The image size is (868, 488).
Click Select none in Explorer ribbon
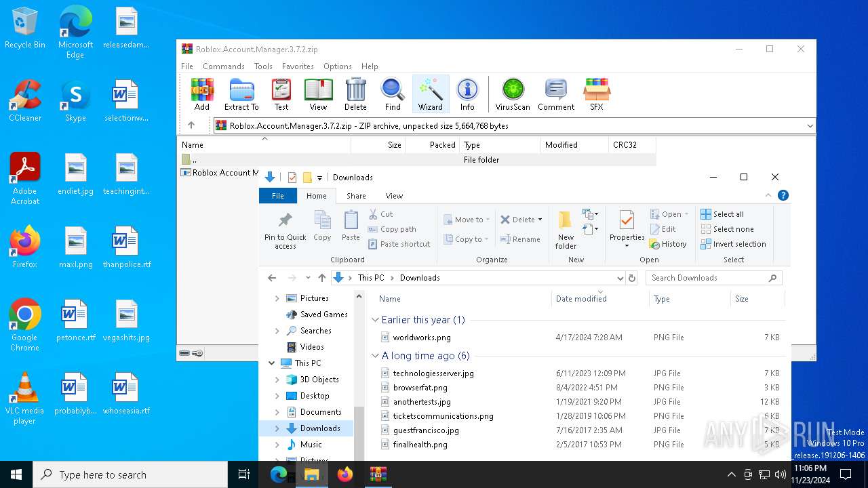(727, 229)
